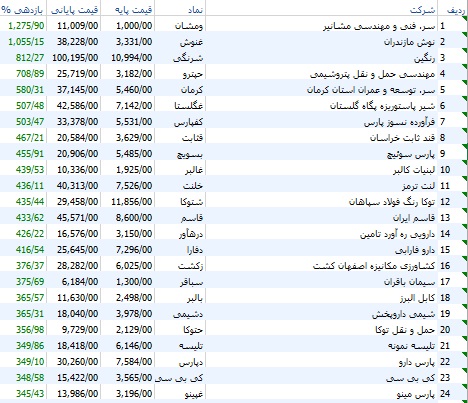This screenshot has height=403, width=468.
Task: Click return value 1,055/15
Action: pyautogui.click(x=26, y=42)
